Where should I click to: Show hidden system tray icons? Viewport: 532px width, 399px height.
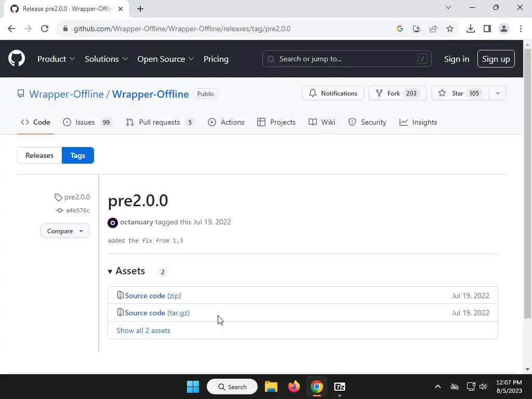437,387
